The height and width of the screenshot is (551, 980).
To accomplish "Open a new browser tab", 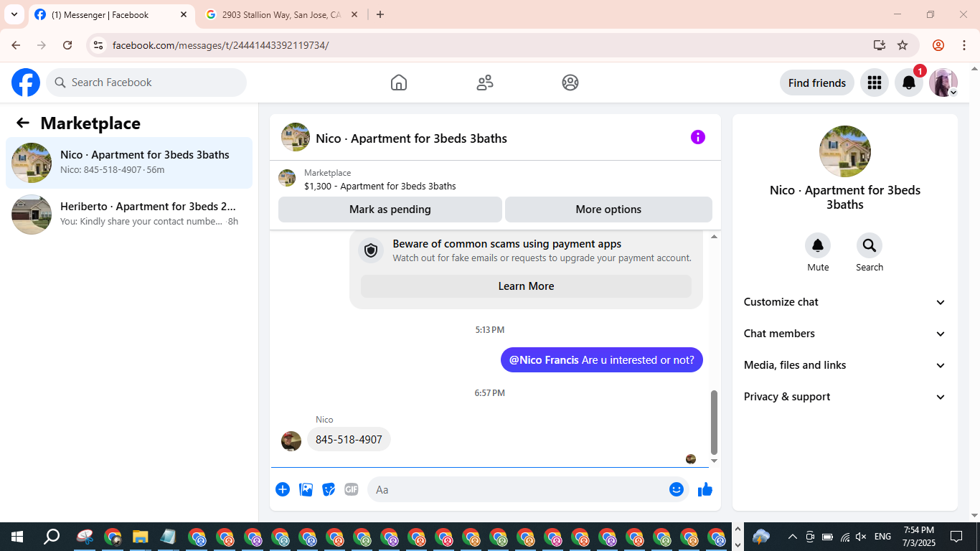I will point(380,14).
